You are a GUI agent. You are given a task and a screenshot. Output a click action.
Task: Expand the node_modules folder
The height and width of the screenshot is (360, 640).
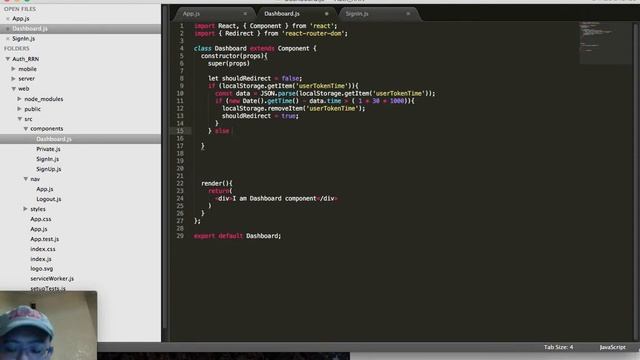(19, 99)
